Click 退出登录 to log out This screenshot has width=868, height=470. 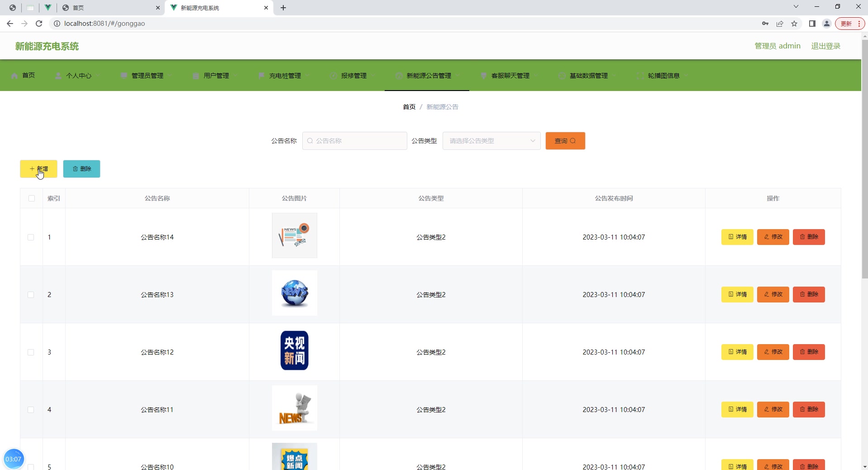pyautogui.click(x=825, y=46)
